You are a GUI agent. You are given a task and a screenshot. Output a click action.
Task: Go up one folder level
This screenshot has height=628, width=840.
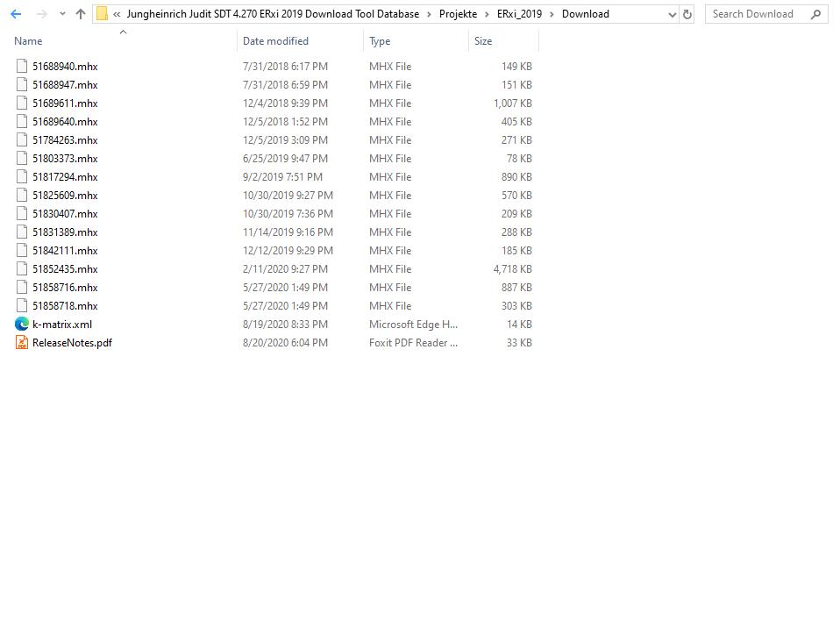click(81, 14)
